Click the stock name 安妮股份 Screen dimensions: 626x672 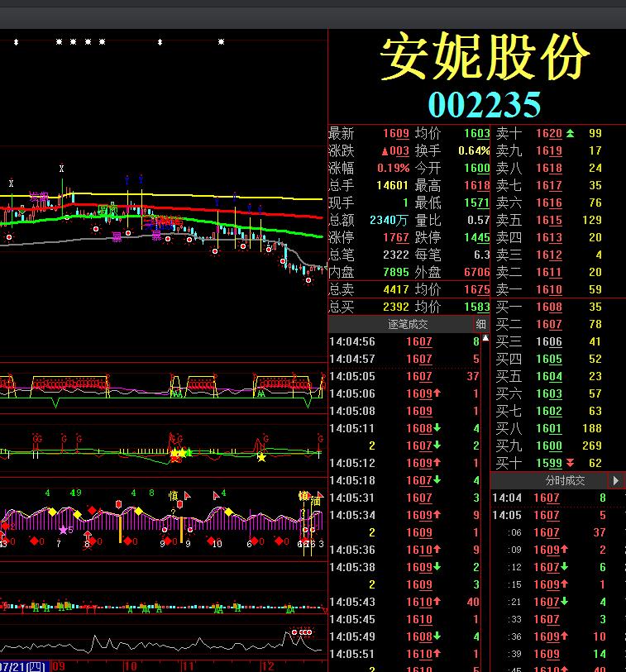tap(485, 56)
